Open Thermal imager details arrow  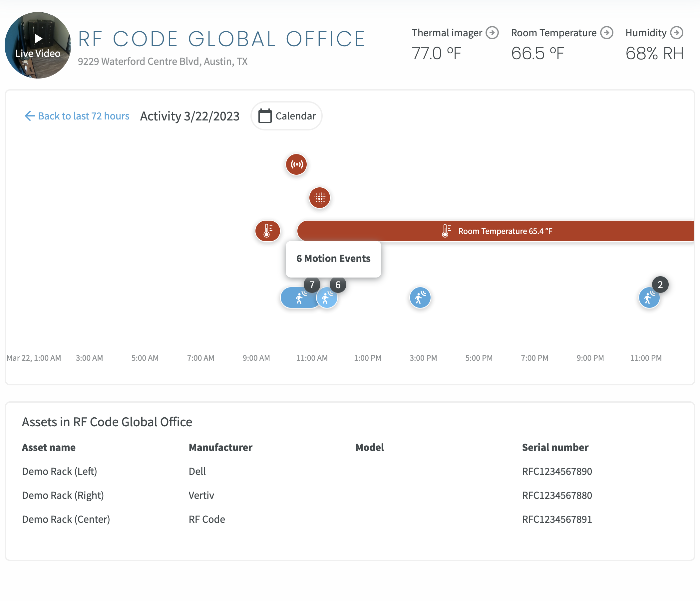click(492, 33)
